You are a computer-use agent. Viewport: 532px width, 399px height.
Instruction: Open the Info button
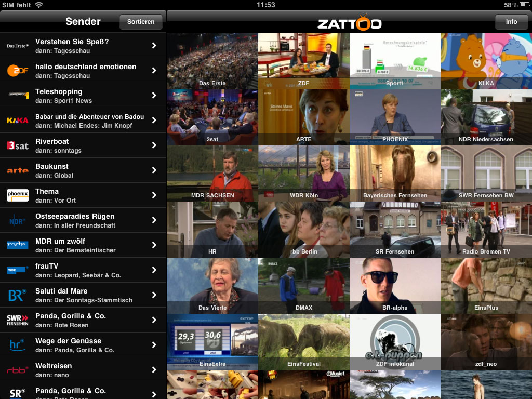pos(511,22)
